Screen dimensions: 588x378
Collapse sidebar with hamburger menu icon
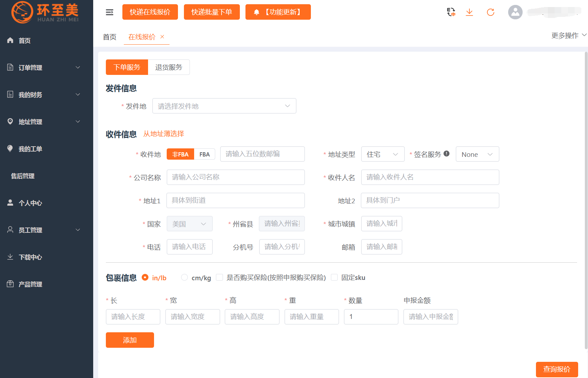[110, 12]
